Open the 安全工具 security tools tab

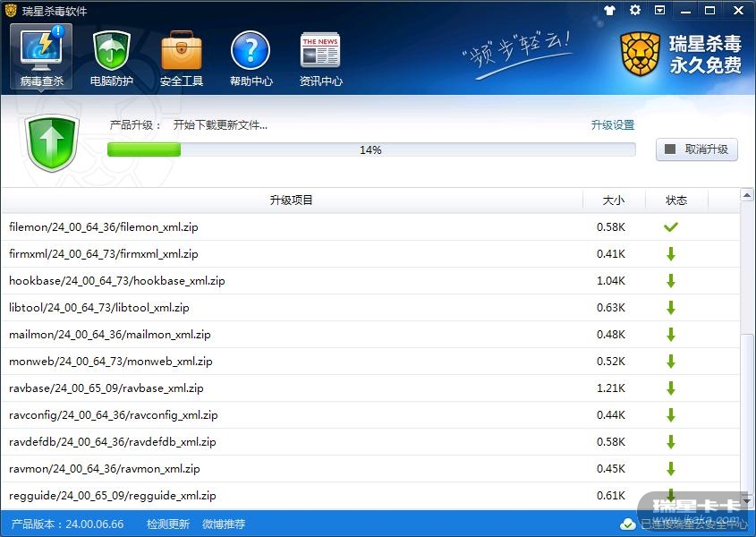pyautogui.click(x=182, y=57)
